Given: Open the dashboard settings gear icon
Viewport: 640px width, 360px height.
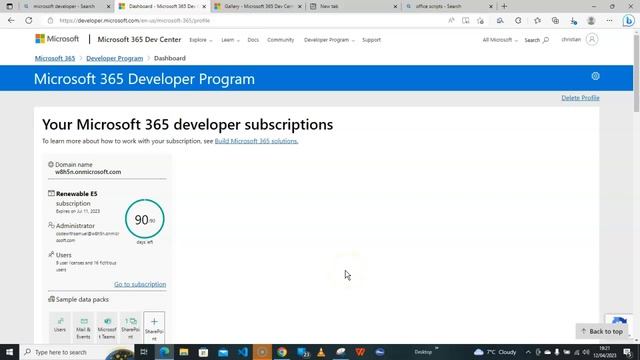Looking at the screenshot, I should (x=595, y=76).
